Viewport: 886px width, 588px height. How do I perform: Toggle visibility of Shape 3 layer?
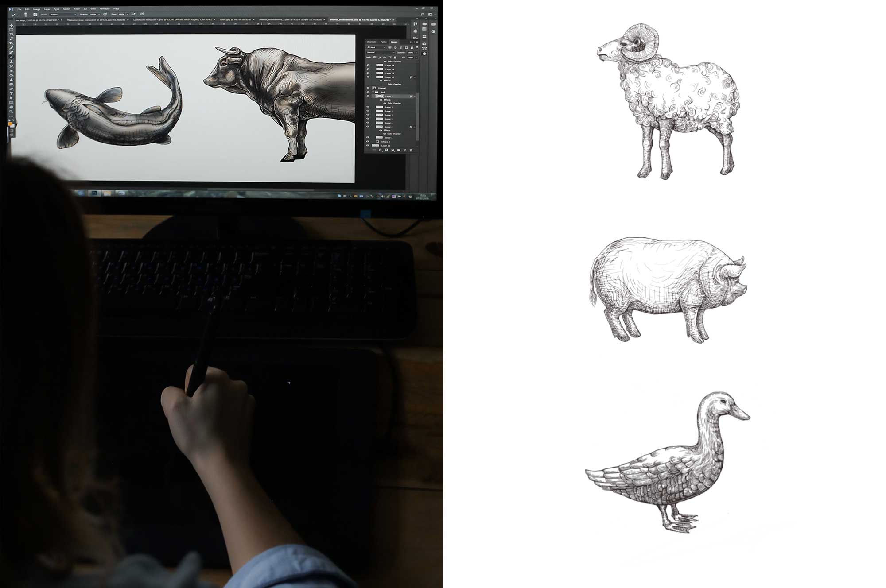(368, 141)
